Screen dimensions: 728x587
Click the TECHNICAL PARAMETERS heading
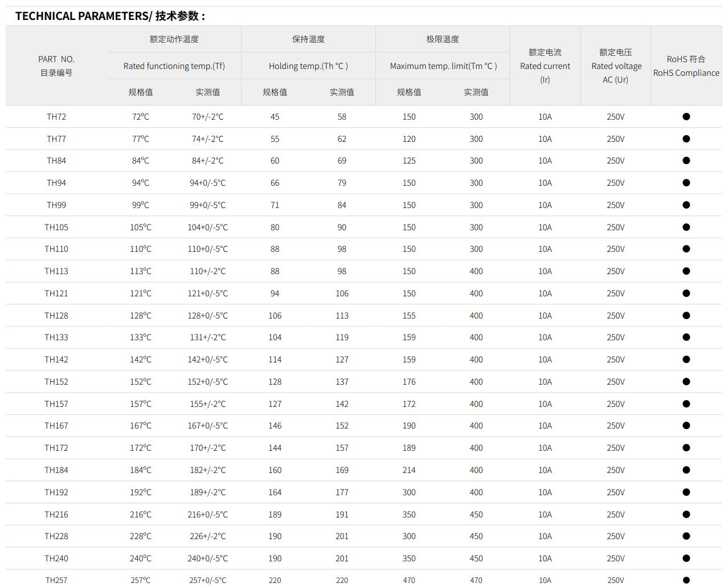point(110,16)
